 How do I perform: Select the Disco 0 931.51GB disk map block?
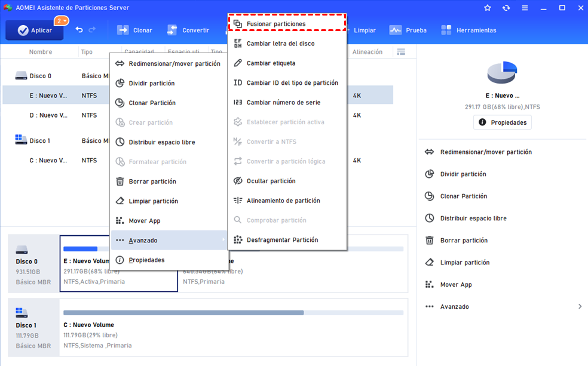coord(33,264)
